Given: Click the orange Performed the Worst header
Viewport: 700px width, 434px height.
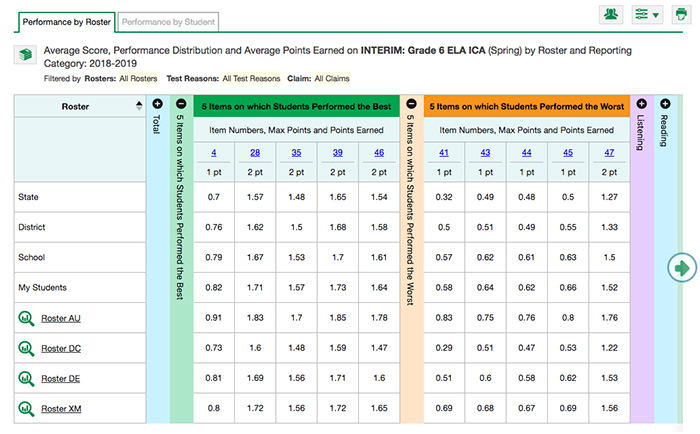Looking at the screenshot, I should tap(527, 106).
